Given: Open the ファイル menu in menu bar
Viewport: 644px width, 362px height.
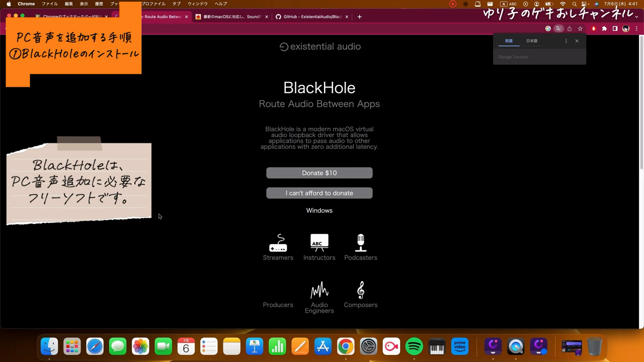Looking at the screenshot, I should pyautogui.click(x=49, y=4).
